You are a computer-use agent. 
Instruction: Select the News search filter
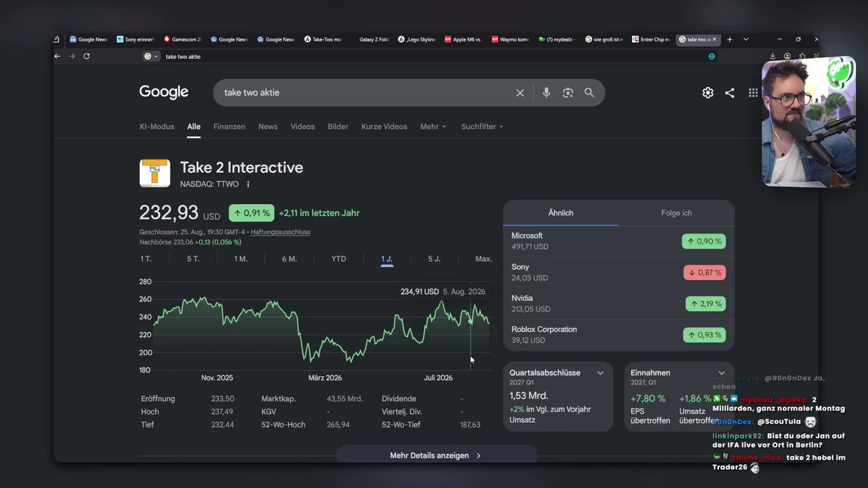click(268, 127)
